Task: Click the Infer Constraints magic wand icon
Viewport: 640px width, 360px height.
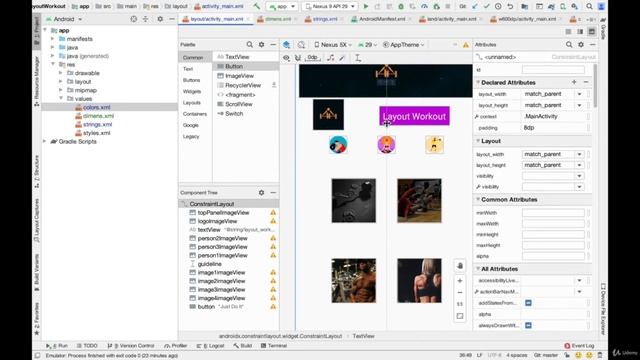Action: [x=342, y=58]
